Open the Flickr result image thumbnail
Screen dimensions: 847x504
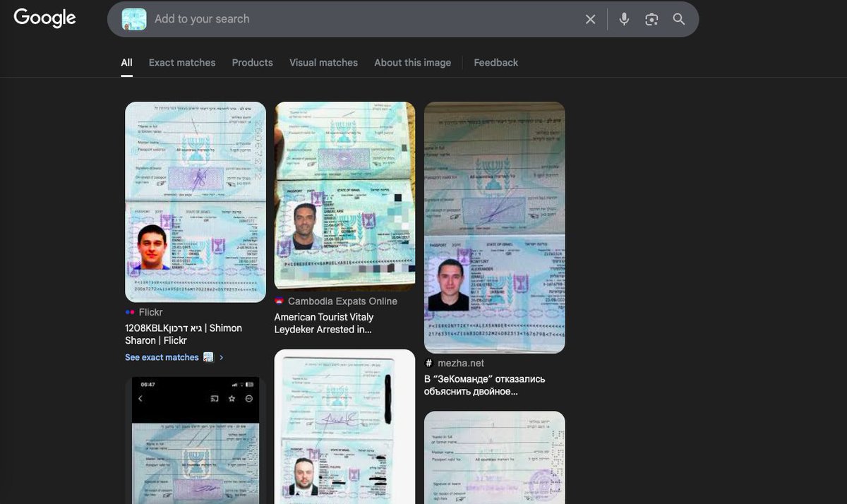point(196,202)
